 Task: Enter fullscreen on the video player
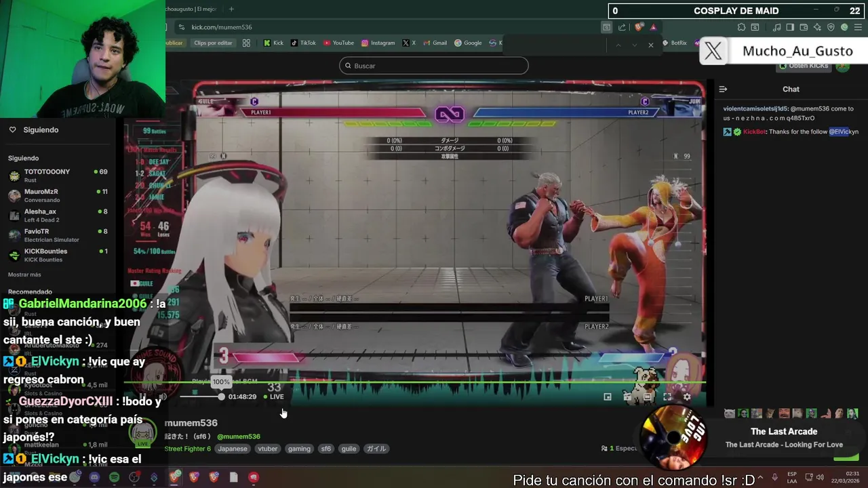click(x=667, y=397)
